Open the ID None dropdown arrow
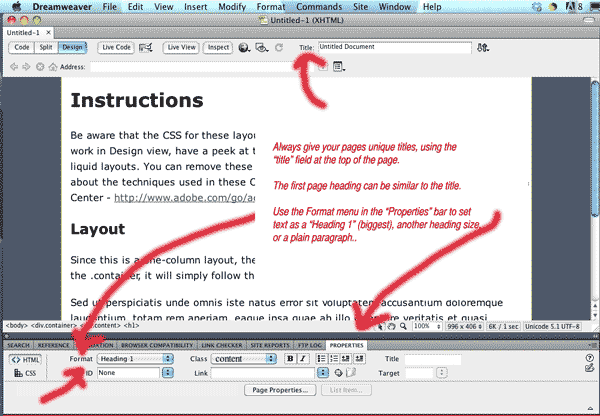 click(168, 373)
